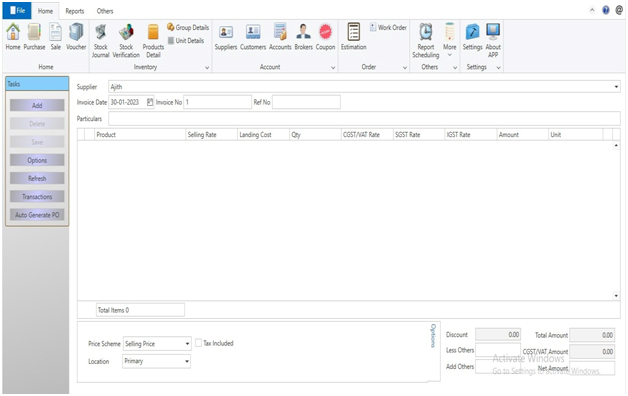The image size is (628, 396).
Task: Click the Qty column header
Action: pyautogui.click(x=315, y=135)
